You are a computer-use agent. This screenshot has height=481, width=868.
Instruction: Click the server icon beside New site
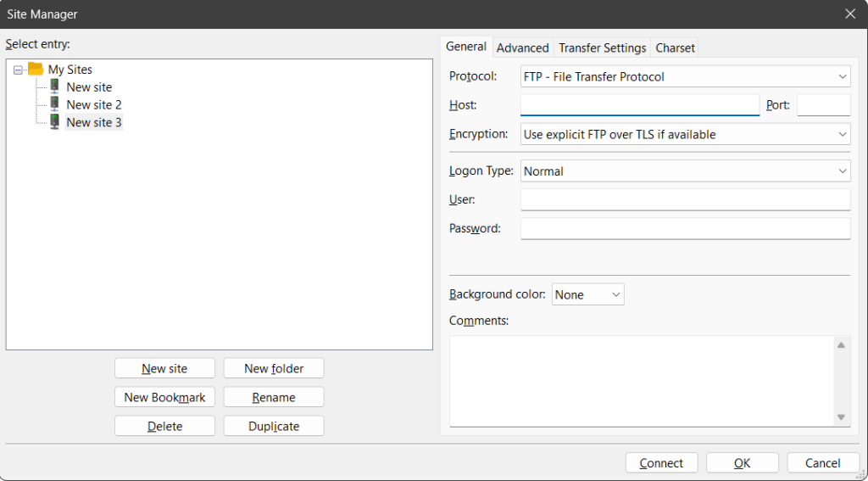tap(55, 87)
